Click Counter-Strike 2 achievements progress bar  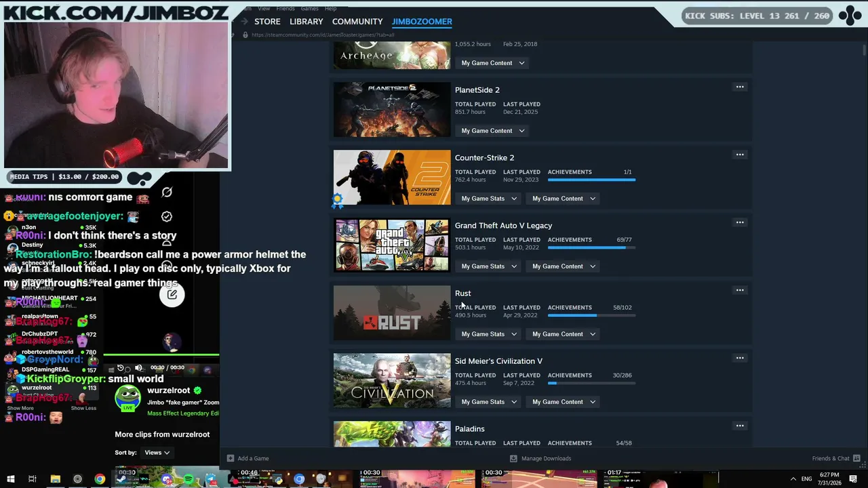[591, 180]
